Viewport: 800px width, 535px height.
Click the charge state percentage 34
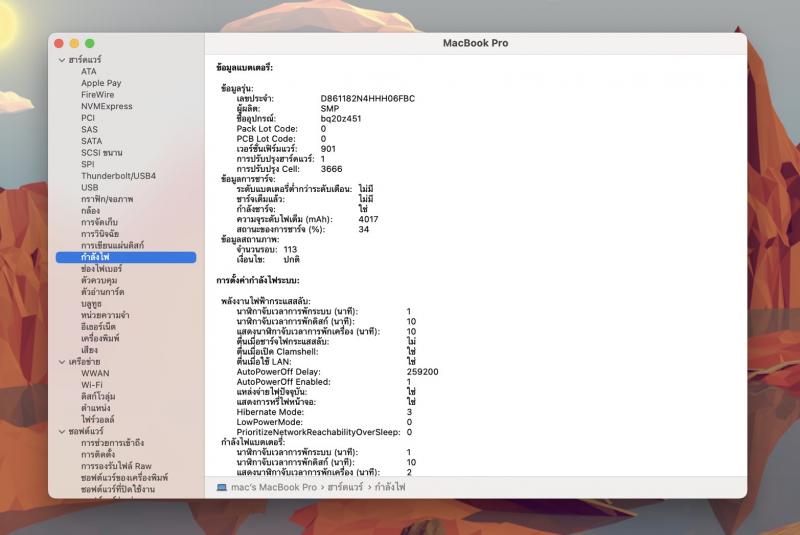pyautogui.click(x=364, y=230)
